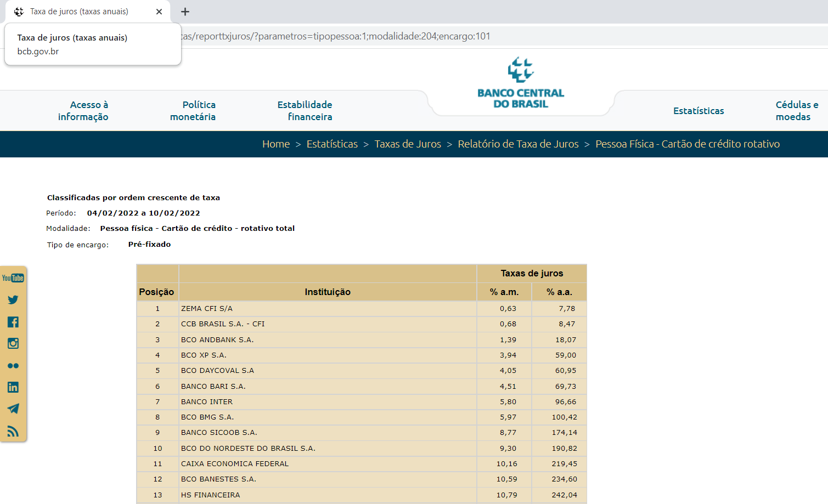This screenshot has height=504, width=828.
Task: Open the LinkedIn icon in sidebar
Action: coord(13,387)
